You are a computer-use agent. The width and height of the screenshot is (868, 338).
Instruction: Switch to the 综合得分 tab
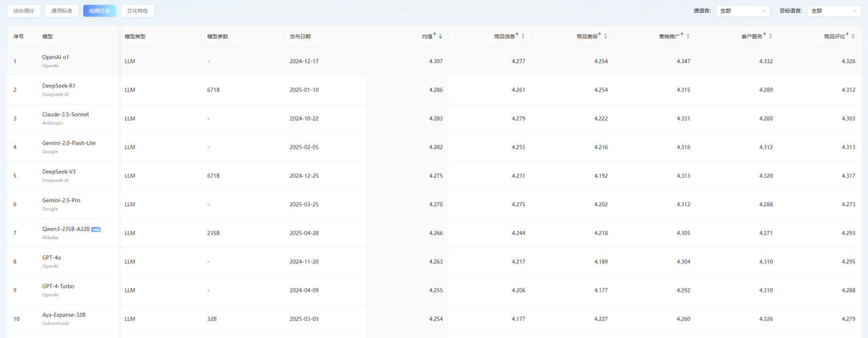point(23,11)
